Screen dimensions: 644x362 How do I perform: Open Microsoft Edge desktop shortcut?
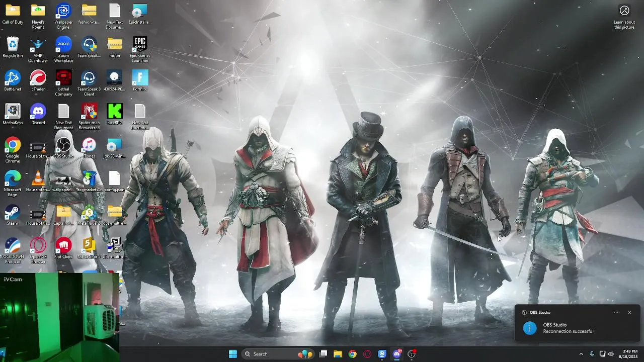tap(13, 184)
